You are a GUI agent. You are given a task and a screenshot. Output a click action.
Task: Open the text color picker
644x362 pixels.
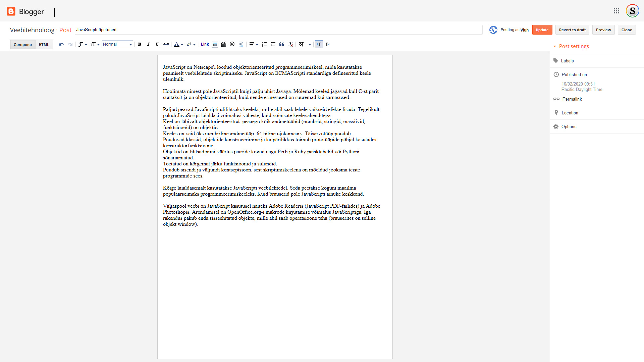pyautogui.click(x=178, y=44)
